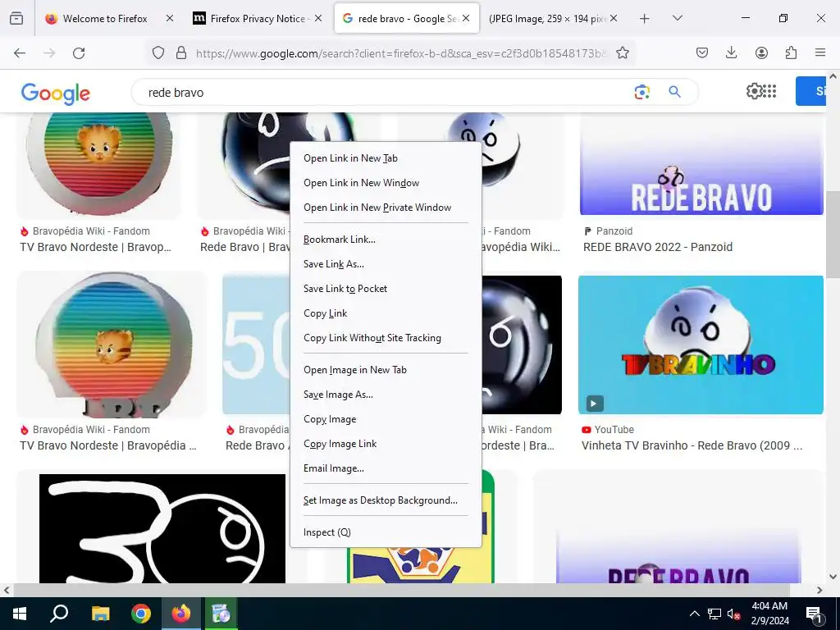Screen dimensions: 840x630
Task: Open the notification center icon
Action: [815, 614]
